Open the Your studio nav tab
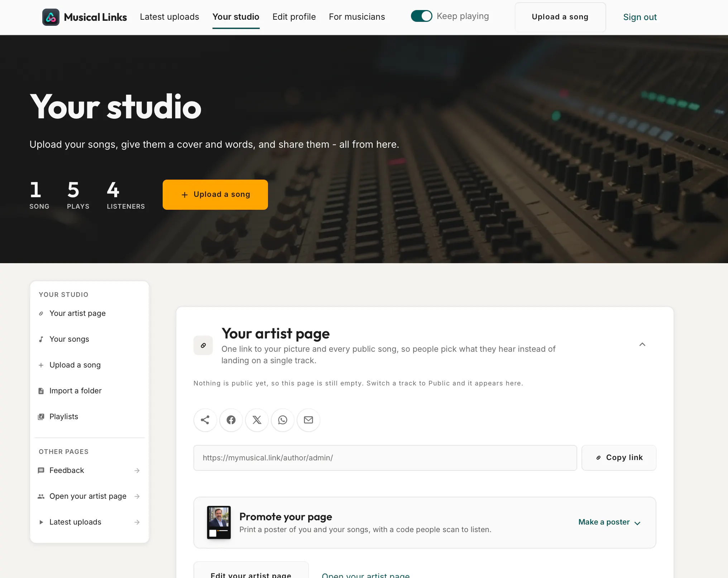This screenshot has height=578, width=728. point(236,17)
